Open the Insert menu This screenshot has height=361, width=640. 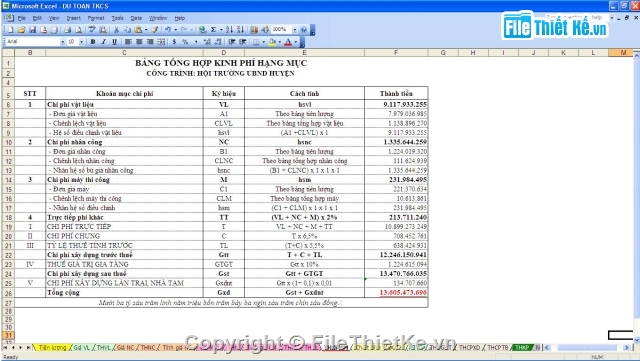point(73,18)
